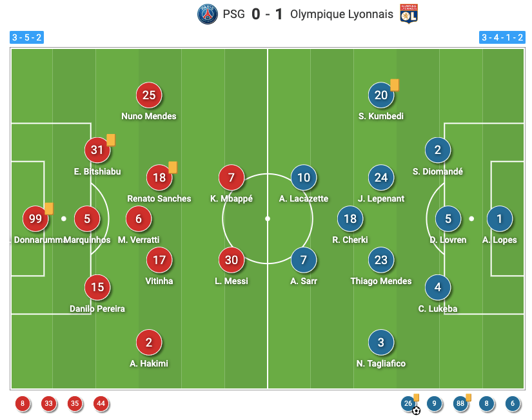Select Nuno Mendes number 25 marker
Viewport: 532px width, 420px height.
(149, 95)
